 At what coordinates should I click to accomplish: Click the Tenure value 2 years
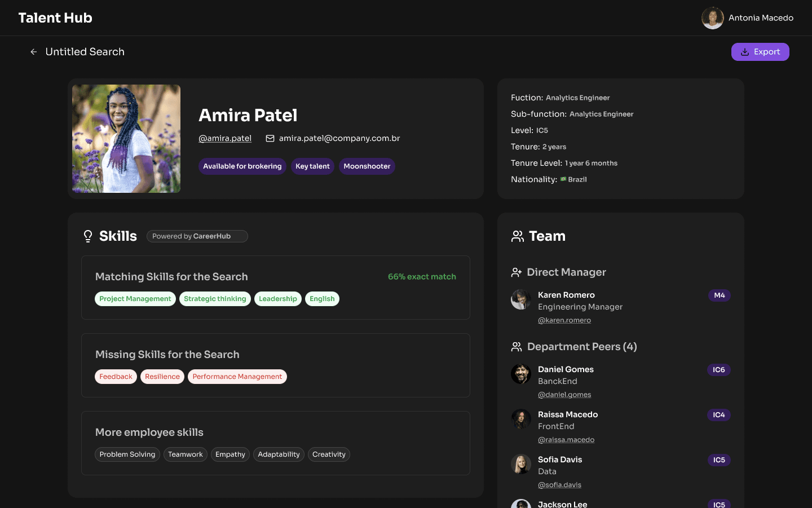pyautogui.click(x=554, y=147)
